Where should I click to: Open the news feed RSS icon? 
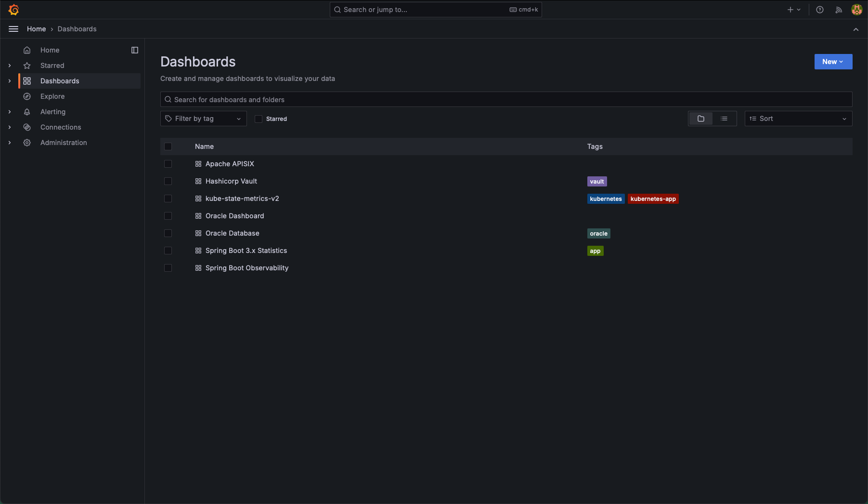pos(839,10)
